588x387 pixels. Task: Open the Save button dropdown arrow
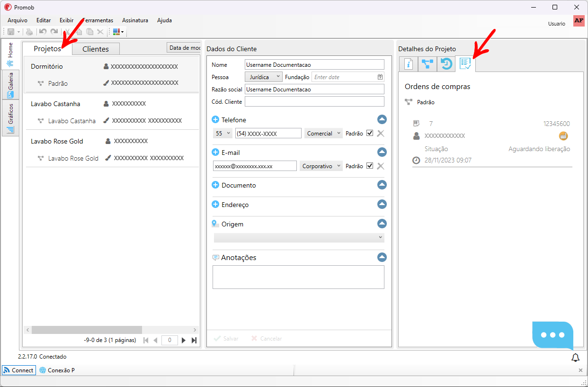pyautogui.click(x=19, y=32)
